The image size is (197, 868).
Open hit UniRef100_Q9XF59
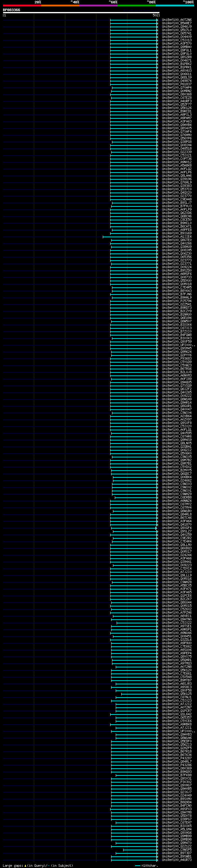(177, 341)
